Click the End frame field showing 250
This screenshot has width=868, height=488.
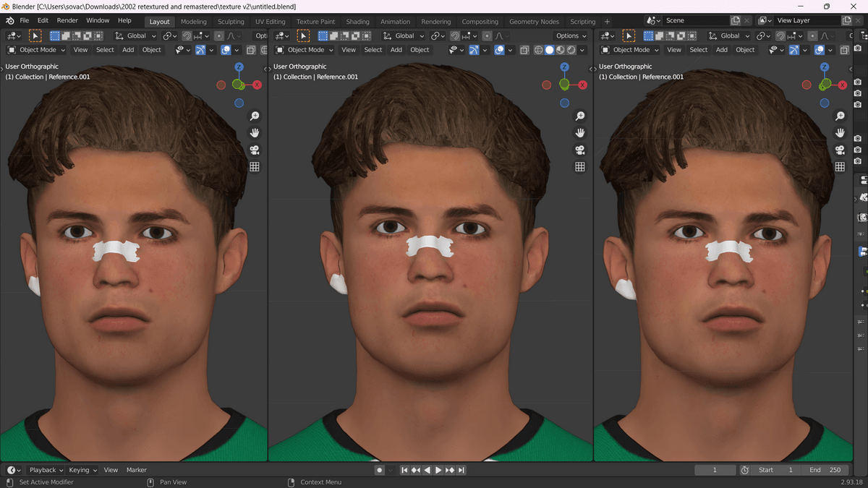point(825,470)
